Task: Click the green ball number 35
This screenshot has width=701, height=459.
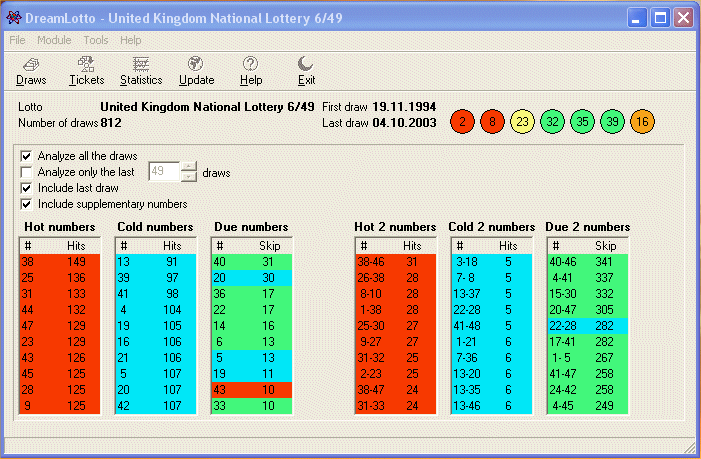Action: point(582,122)
